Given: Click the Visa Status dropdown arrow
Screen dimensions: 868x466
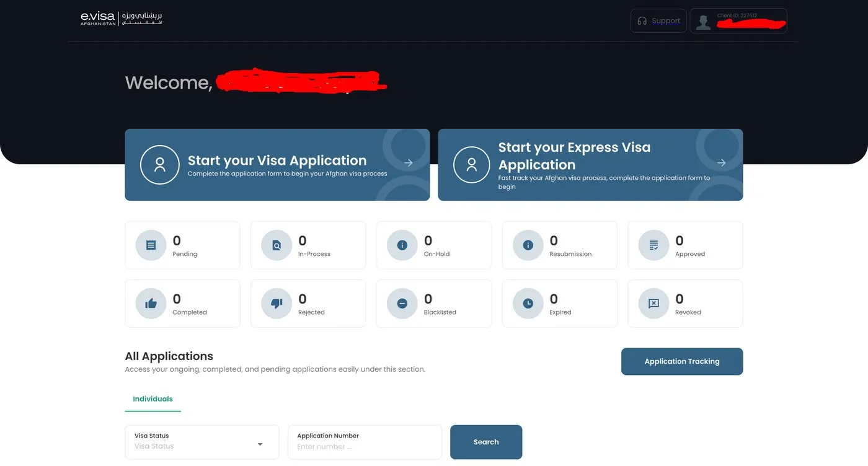Looking at the screenshot, I should pos(260,444).
